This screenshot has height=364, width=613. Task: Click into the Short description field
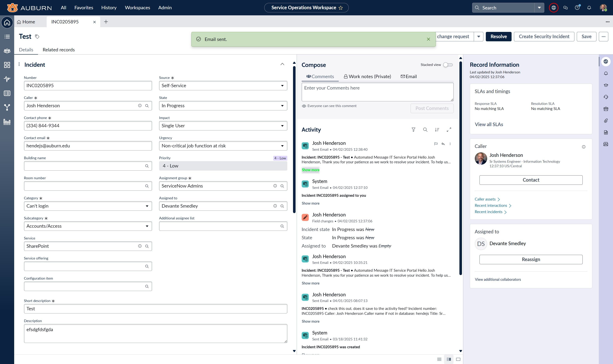(x=155, y=309)
